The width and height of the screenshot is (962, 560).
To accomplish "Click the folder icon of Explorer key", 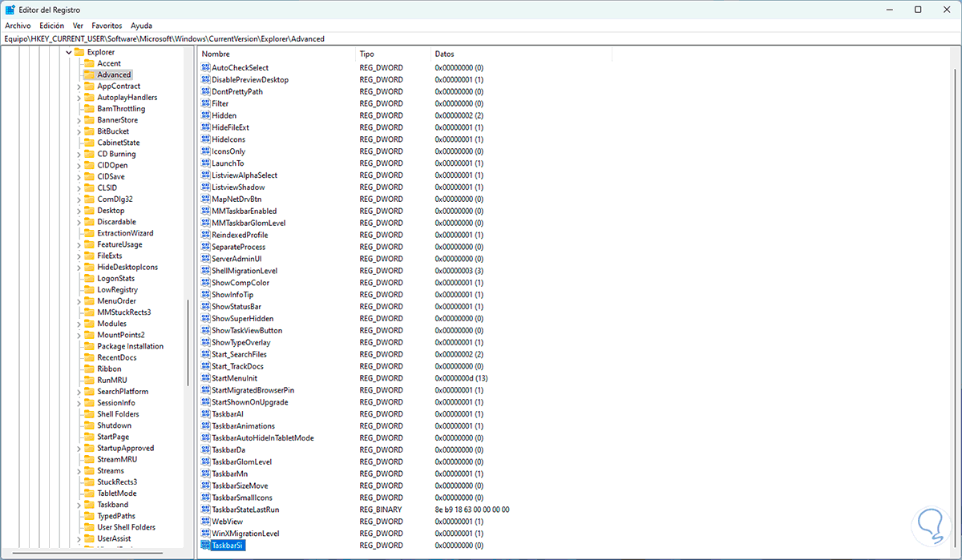I will pos(79,52).
